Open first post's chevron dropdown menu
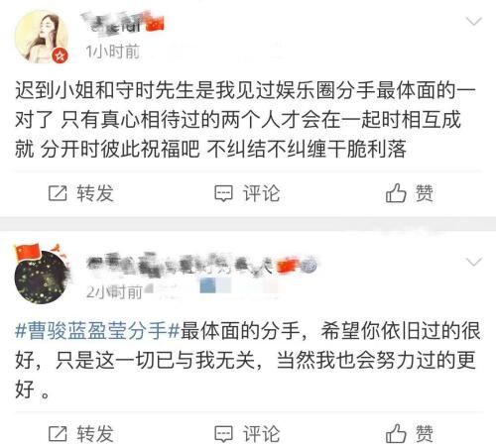 pyautogui.click(x=473, y=22)
